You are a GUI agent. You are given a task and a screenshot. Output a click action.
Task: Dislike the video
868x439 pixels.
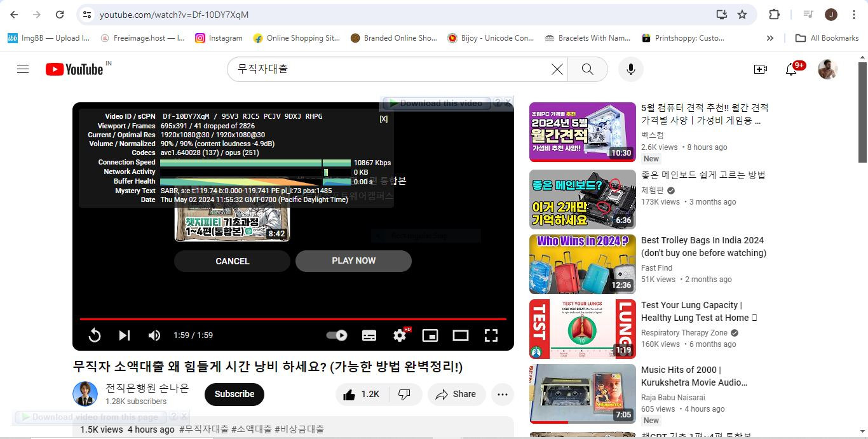[404, 395]
